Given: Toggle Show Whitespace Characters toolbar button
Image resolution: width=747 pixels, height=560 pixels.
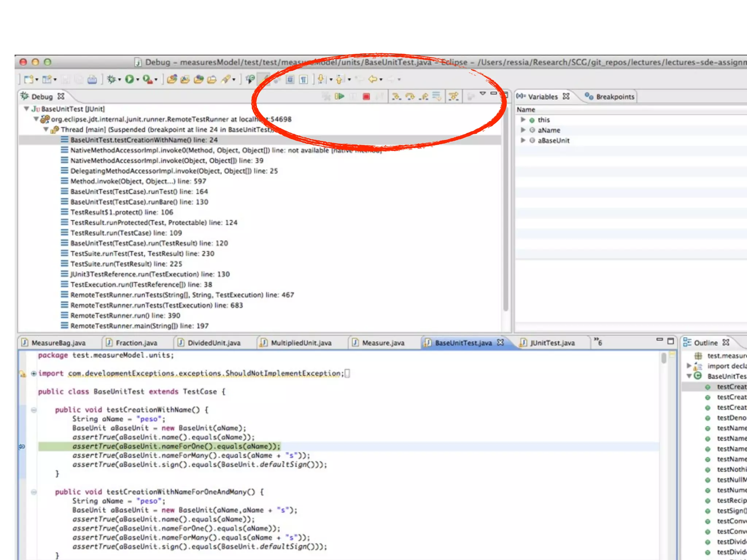Looking at the screenshot, I should [303, 79].
